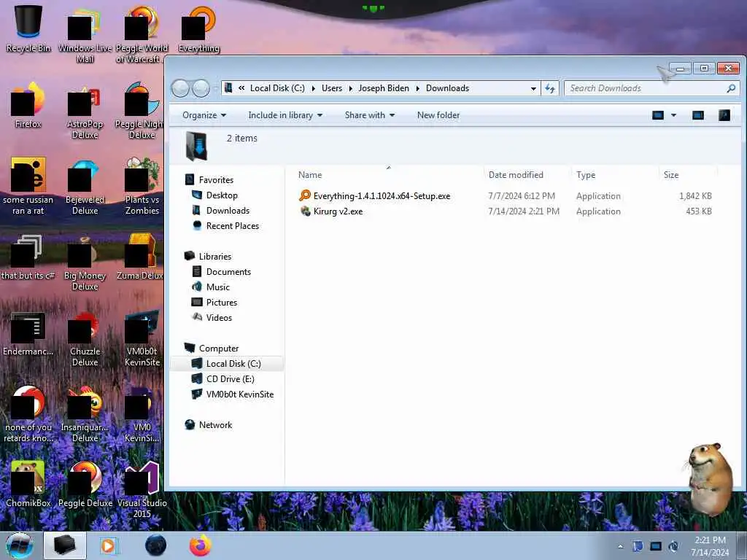Open 'that but its c#' desktop icon
Screen dimensions: 747x560
pyautogui.click(x=28, y=257)
